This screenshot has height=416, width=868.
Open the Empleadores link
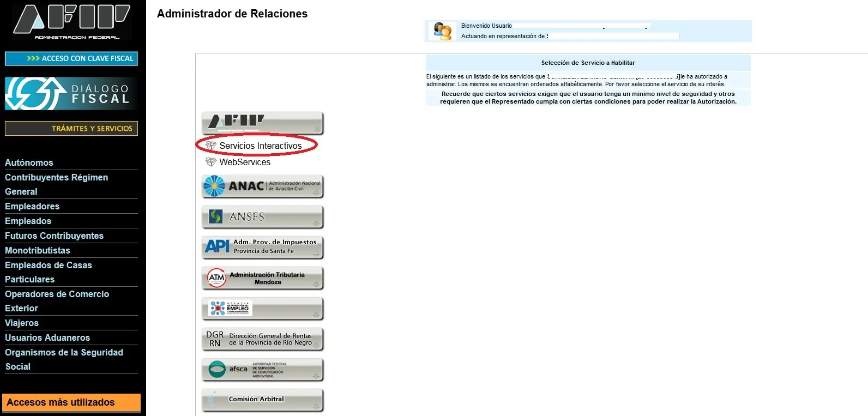point(32,206)
